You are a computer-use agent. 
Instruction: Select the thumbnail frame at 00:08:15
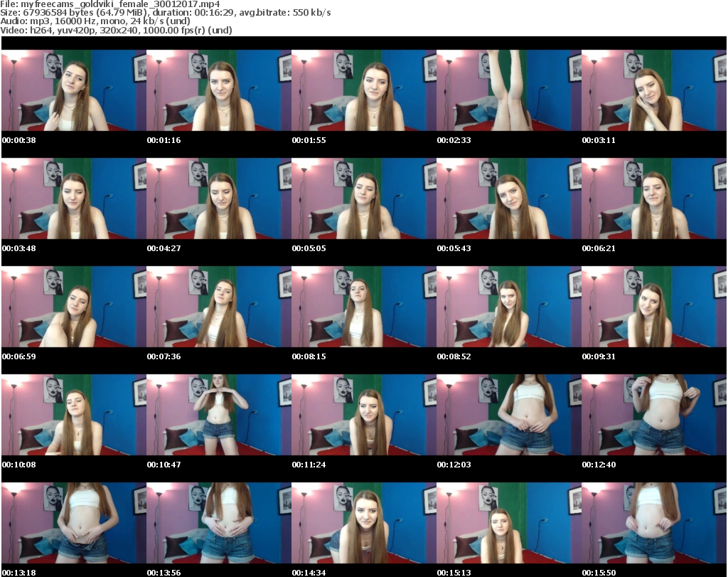[364, 307]
